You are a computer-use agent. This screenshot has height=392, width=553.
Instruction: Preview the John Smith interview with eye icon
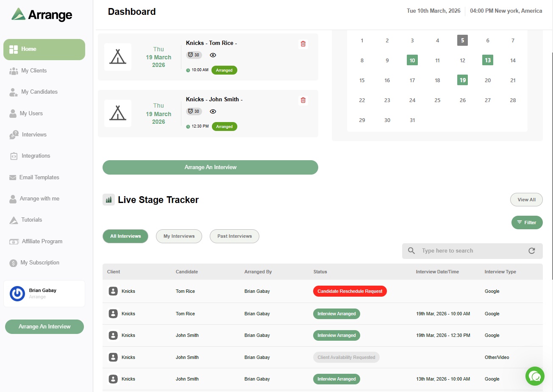point(213,111)
